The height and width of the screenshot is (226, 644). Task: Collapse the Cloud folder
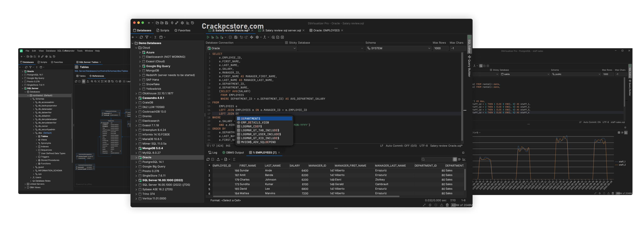[136, 48]
